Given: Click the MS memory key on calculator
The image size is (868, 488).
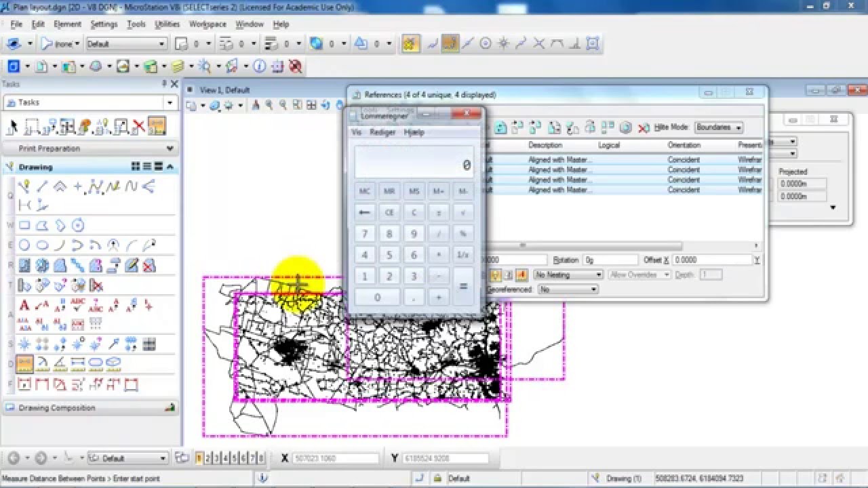Looking at the screenshot, I should click(x=414, y=192).
